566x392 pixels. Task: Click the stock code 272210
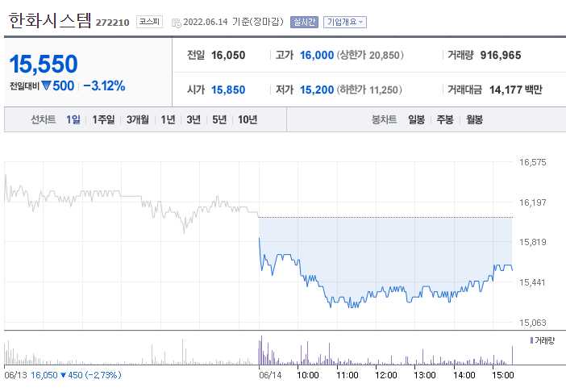point(112,23)
